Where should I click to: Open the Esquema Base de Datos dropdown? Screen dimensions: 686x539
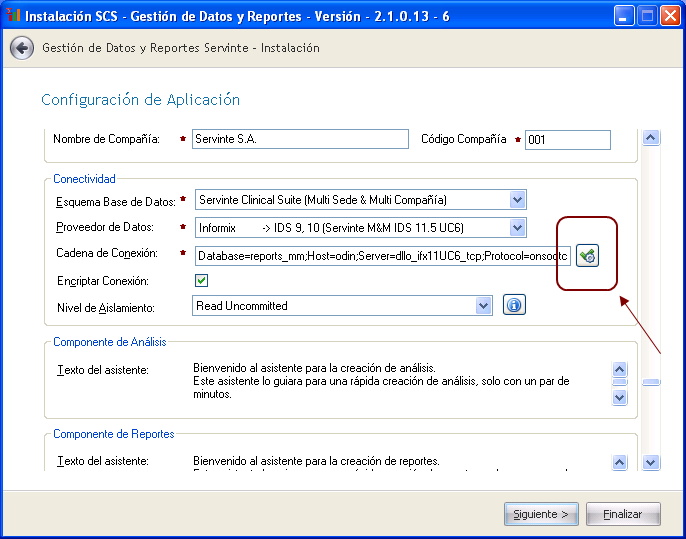[x=516, y=200]
